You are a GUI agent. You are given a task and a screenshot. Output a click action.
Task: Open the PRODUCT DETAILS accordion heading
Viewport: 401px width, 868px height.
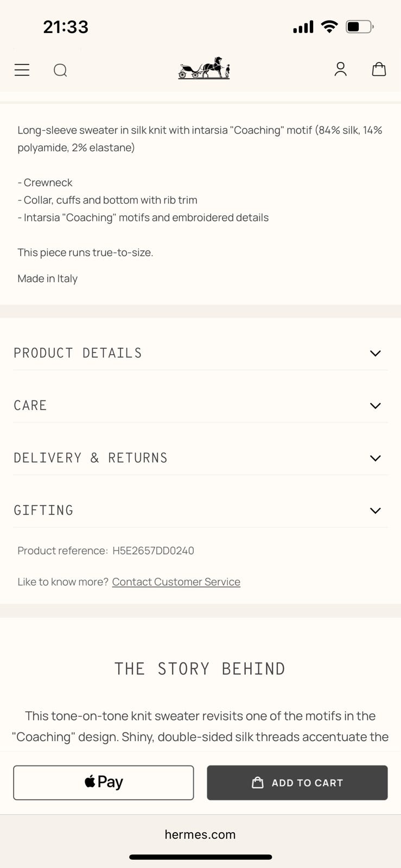(78, 353)
